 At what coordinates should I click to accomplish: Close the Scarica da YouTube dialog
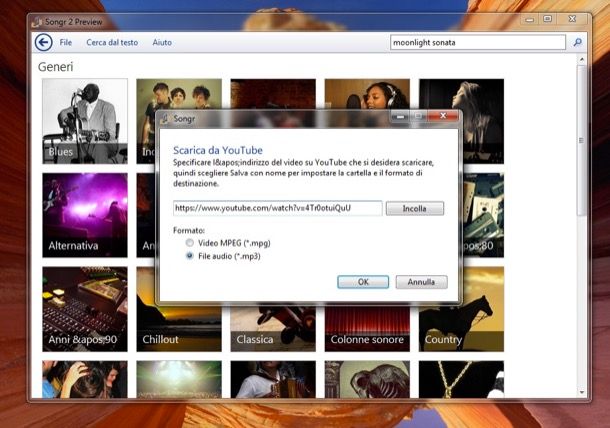[x=442, y=117]
